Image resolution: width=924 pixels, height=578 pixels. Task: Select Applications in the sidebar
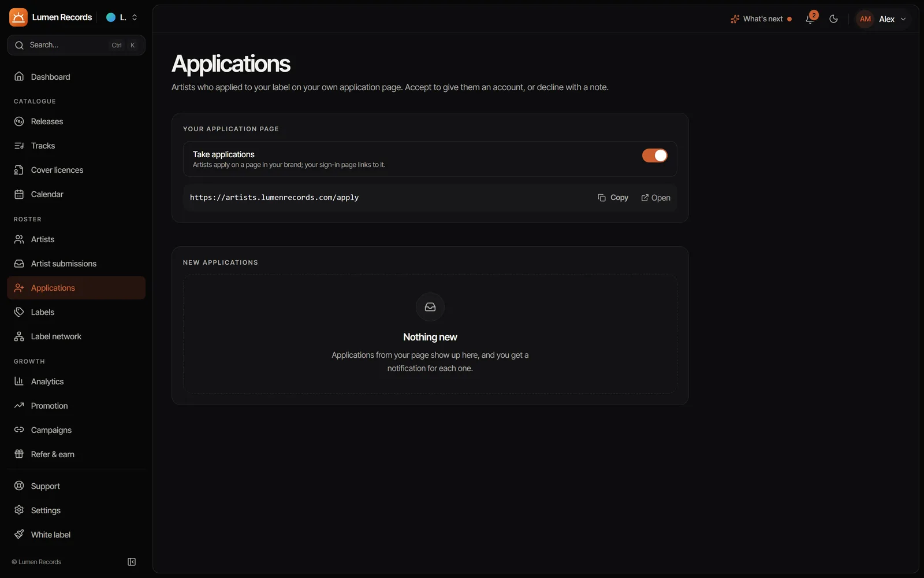(76, 288)
